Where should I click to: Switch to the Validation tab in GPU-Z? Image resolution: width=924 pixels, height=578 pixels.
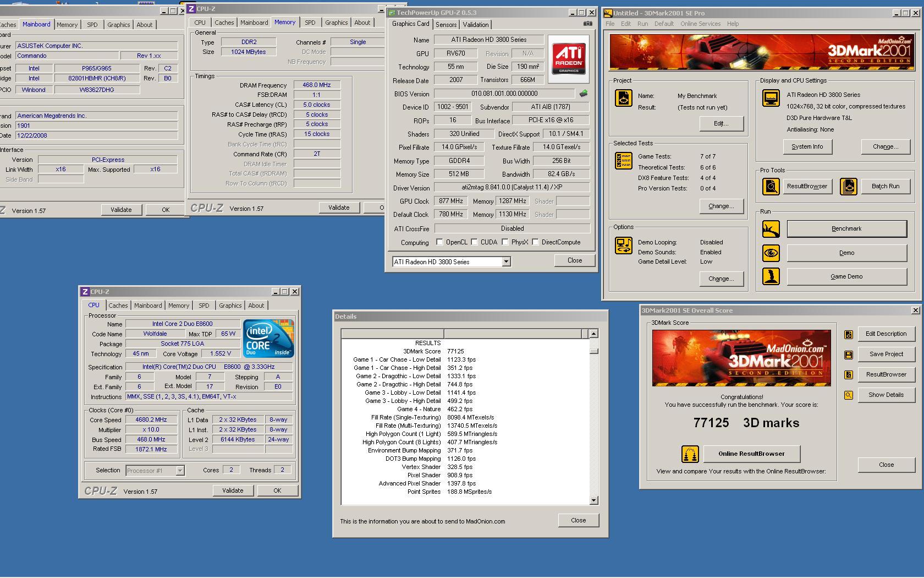[475, 25]
